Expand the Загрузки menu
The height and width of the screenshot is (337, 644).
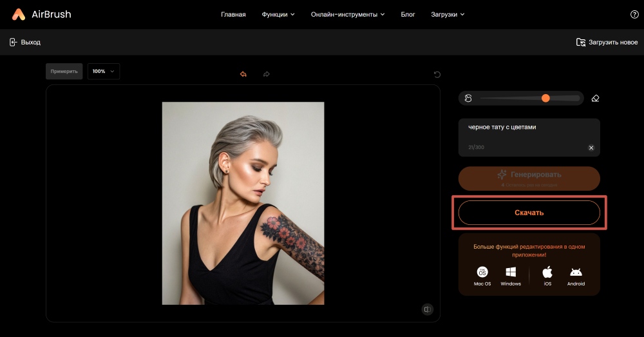click(x=447, y=14)
